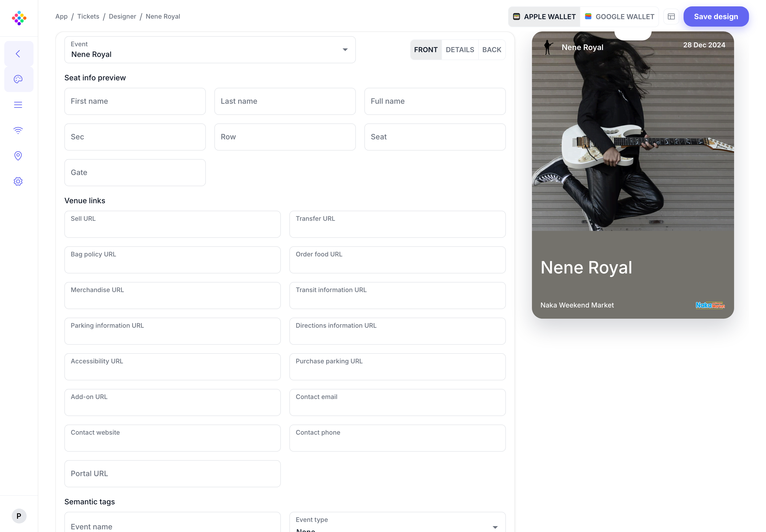Click the back chevron in the sidebar
766x532 pixels.
tap(18, 54)
